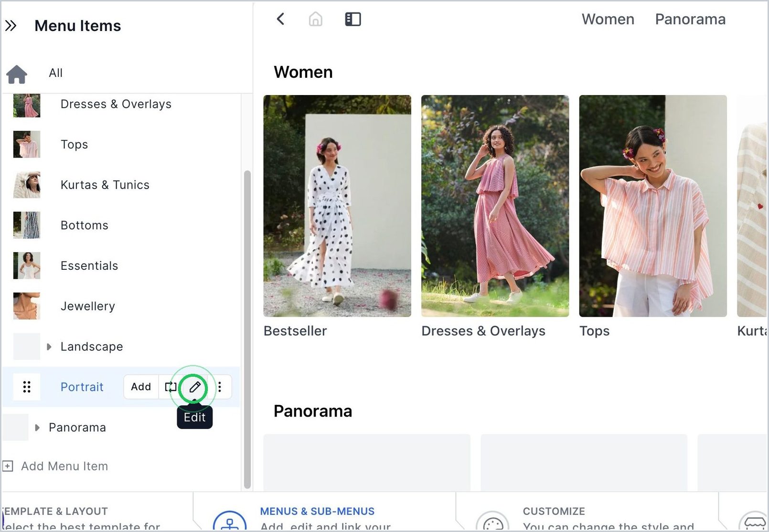Click the Tops preview image with striped shirt
The width and height of the screenshot is (769, 532).
653,206
